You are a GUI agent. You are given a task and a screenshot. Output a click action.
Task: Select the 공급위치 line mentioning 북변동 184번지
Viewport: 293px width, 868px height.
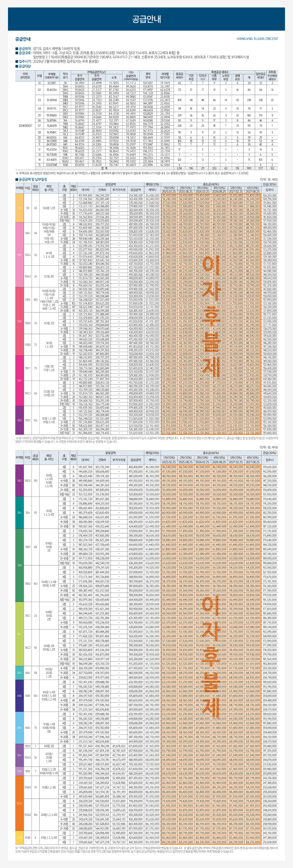[x=47, y=49]
